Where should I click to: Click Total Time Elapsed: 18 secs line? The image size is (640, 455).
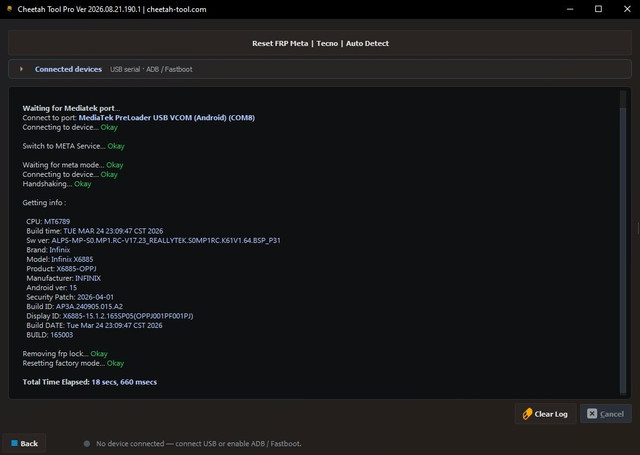[x=89, y=382]
